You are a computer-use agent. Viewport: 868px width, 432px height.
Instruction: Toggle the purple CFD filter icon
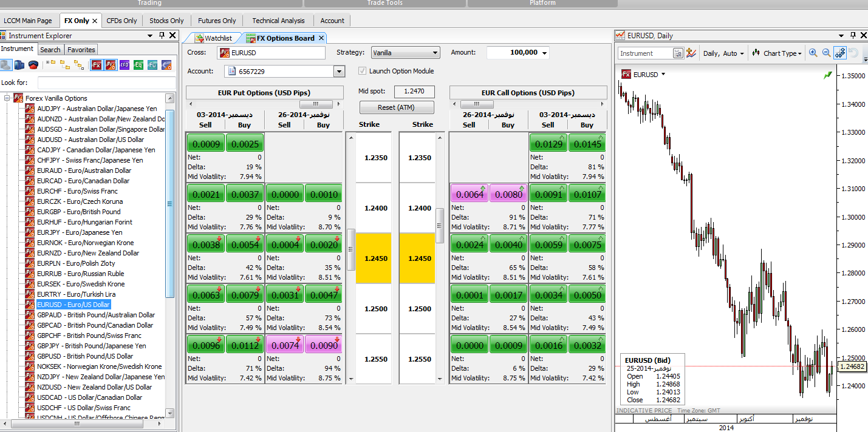tap(125, 64)
